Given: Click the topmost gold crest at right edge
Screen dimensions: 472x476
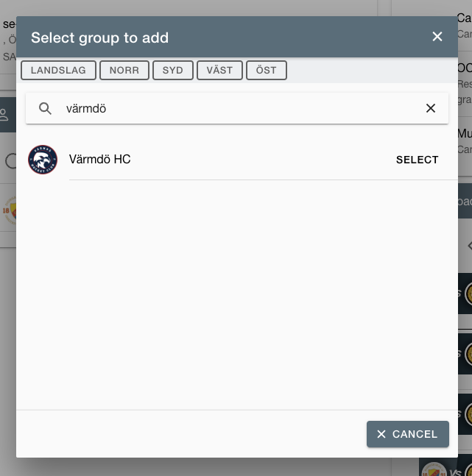Looking at the screenshot, I should tap(469, 294).
